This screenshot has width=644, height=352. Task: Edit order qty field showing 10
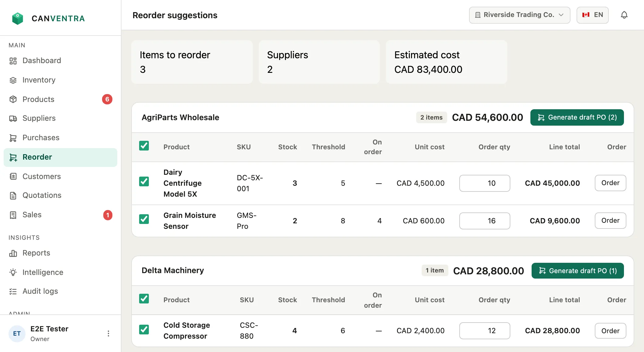(485, 183)
